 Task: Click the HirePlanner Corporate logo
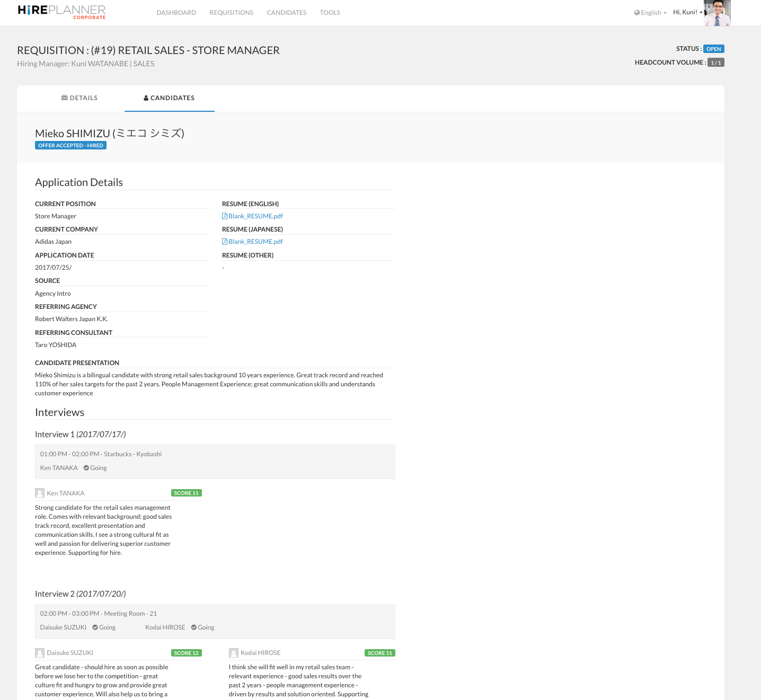click(x=61, y=12)
